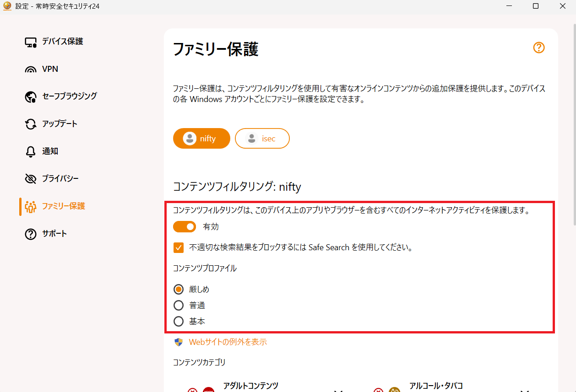The width and height of the screenshot is (576, 392).
Task: Open アップデート via its refresh icon
Action: click(x=30, y=124)
